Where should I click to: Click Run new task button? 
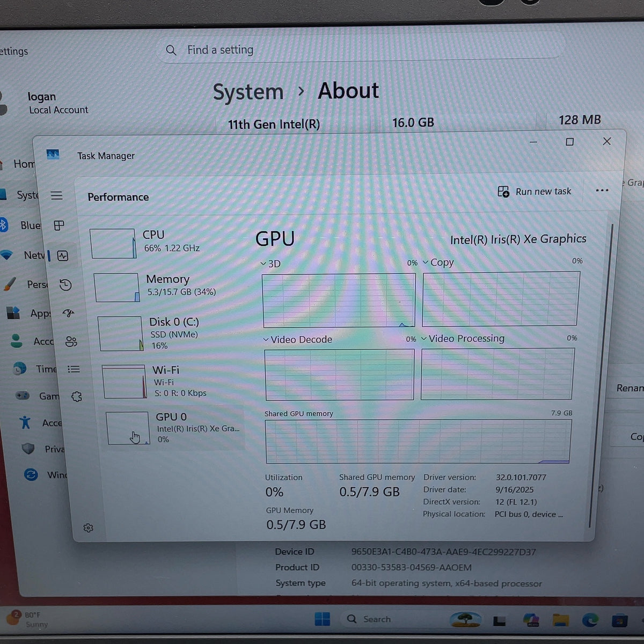pyautogui.click(x=535, y=192)
